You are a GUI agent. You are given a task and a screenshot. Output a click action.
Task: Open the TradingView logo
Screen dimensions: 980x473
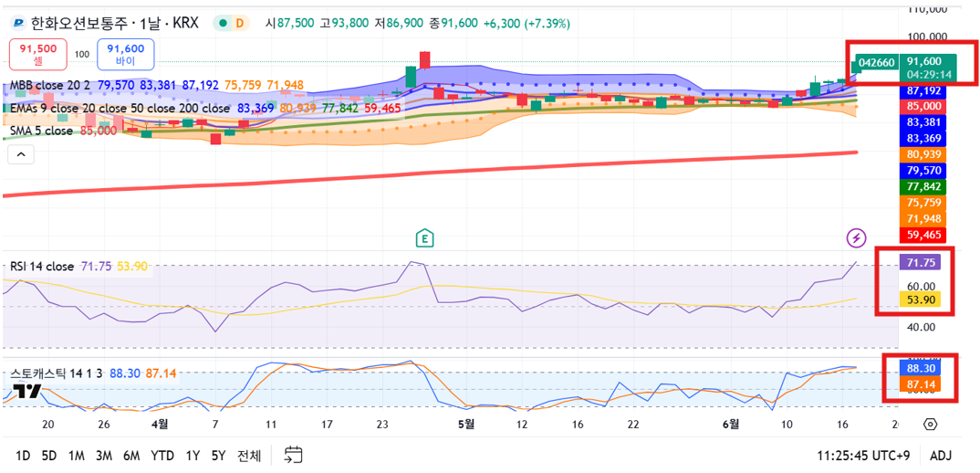tap(27, 391)
